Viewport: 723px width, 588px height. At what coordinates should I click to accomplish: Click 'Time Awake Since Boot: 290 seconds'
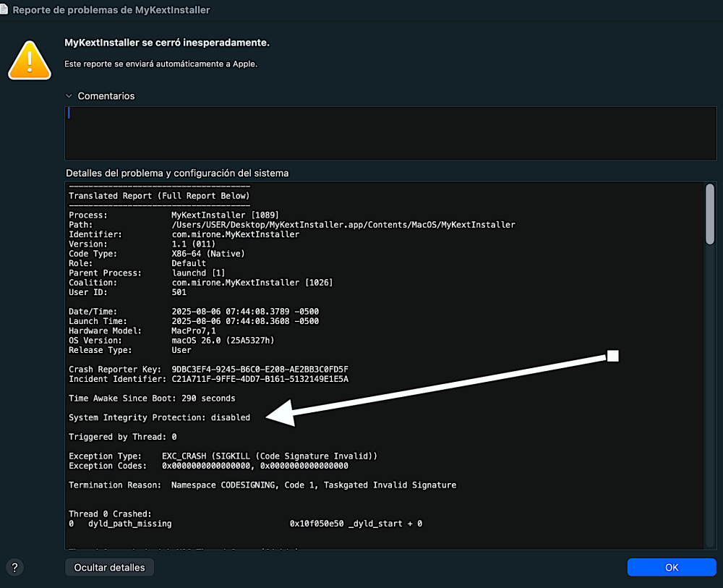pos(152,399)
